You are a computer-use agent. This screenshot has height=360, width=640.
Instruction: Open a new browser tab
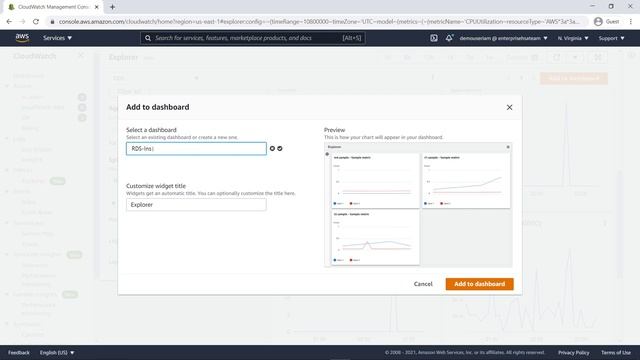pos(112,7)
